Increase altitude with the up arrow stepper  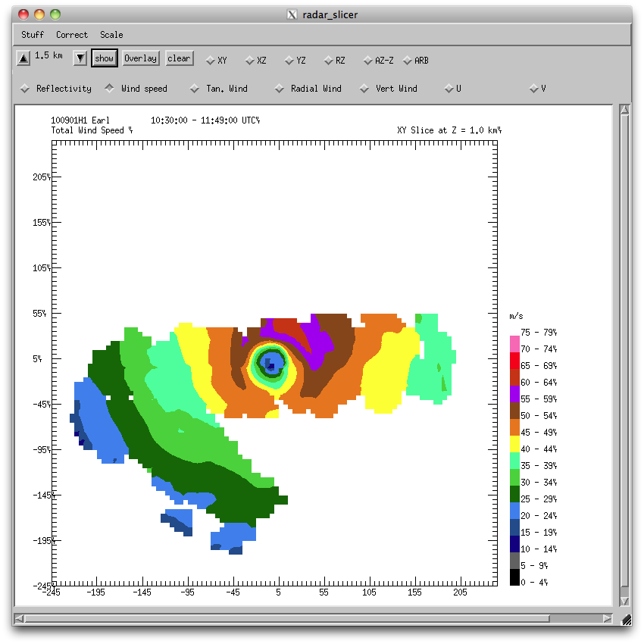(x=23, y=58)
